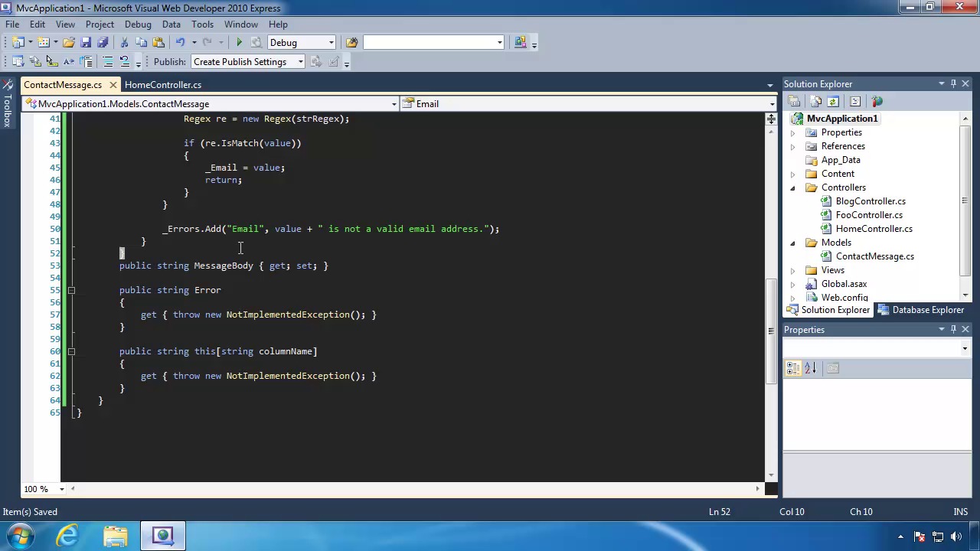Open the Project menu
This screenshot has width=980, height=551.
100,24
